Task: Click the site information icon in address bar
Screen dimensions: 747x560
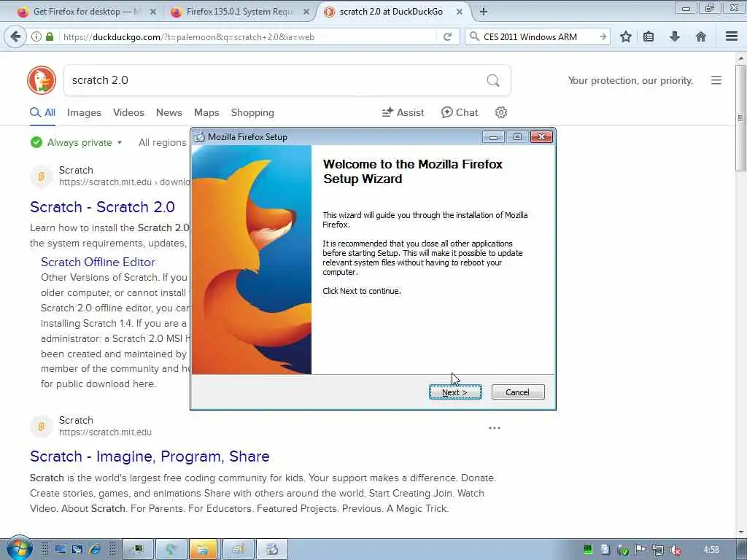Action: point(36,36)
